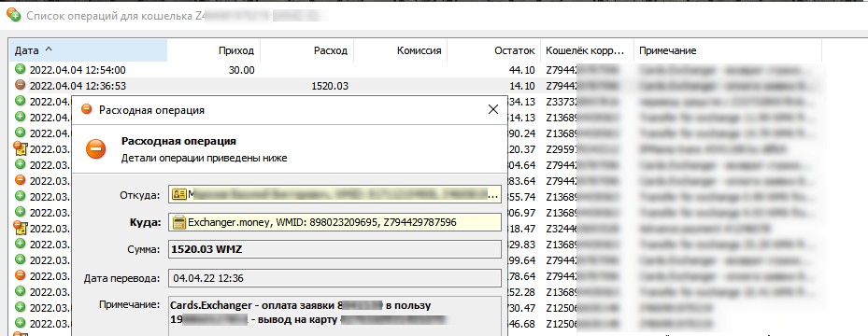Image resolution: width=868 pixels, height=336 pixels.
Task: Sort list by Дата column header
Action: pos(89,50)
